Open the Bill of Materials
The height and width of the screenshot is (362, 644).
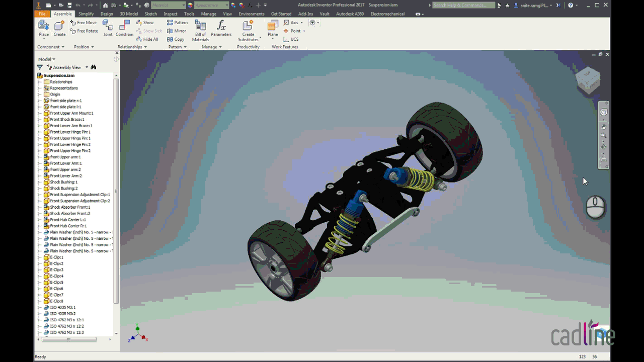pyautogui.click(x=200, y=31)
